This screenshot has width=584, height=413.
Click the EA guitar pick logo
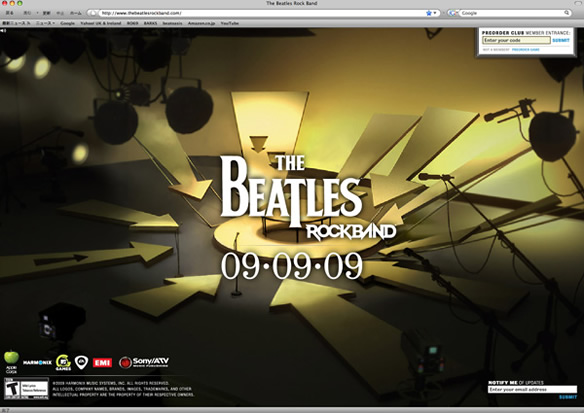(81, 362)
